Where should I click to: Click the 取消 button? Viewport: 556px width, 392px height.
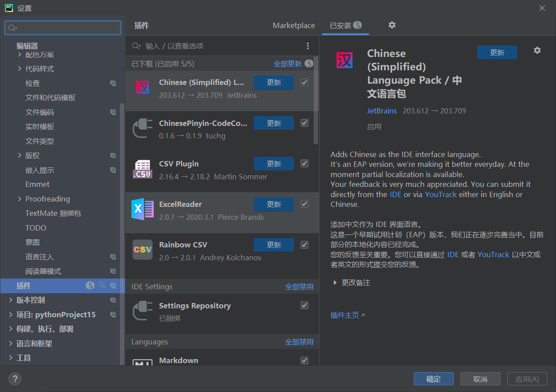coord(480,379)
